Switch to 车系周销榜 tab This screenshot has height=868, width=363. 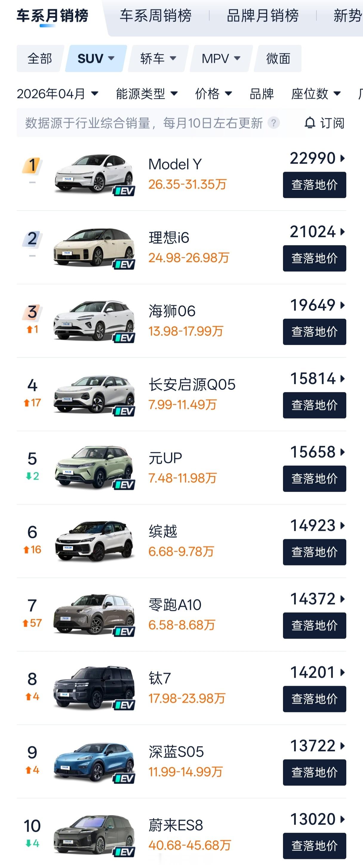(x=156, y=16)
